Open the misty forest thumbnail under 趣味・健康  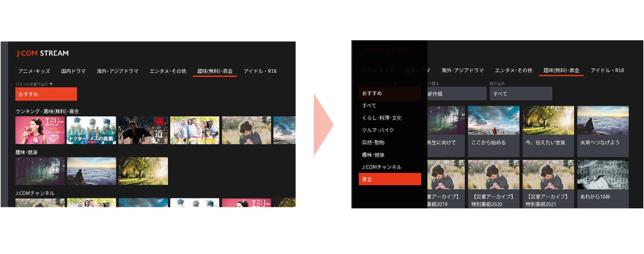point(40,171)
